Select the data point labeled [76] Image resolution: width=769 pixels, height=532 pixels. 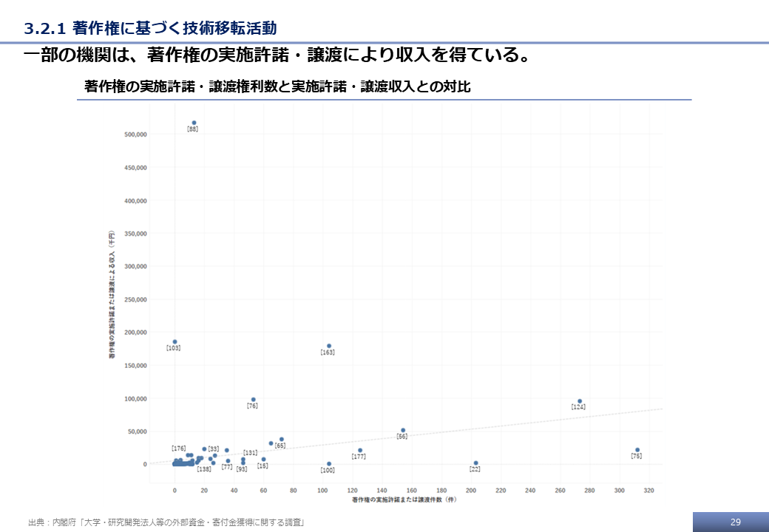(253, 400)
